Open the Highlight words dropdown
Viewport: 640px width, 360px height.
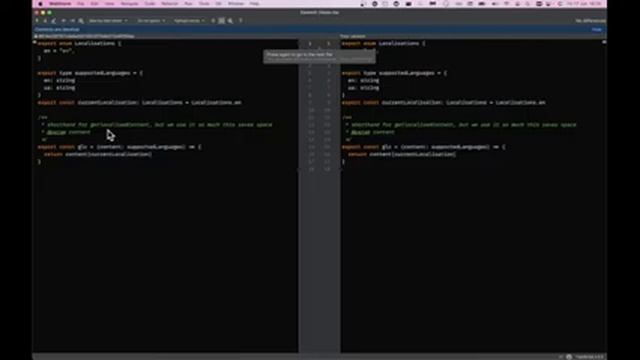(x=189, y=20)
